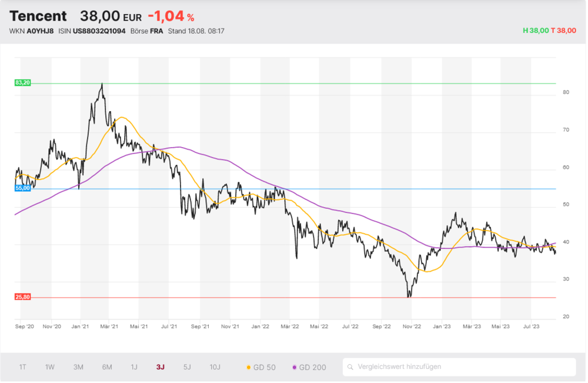Click the Vergleichswert hinzufügen search field
The height and width of the screenshot is (383, 588).
[459, 367]
